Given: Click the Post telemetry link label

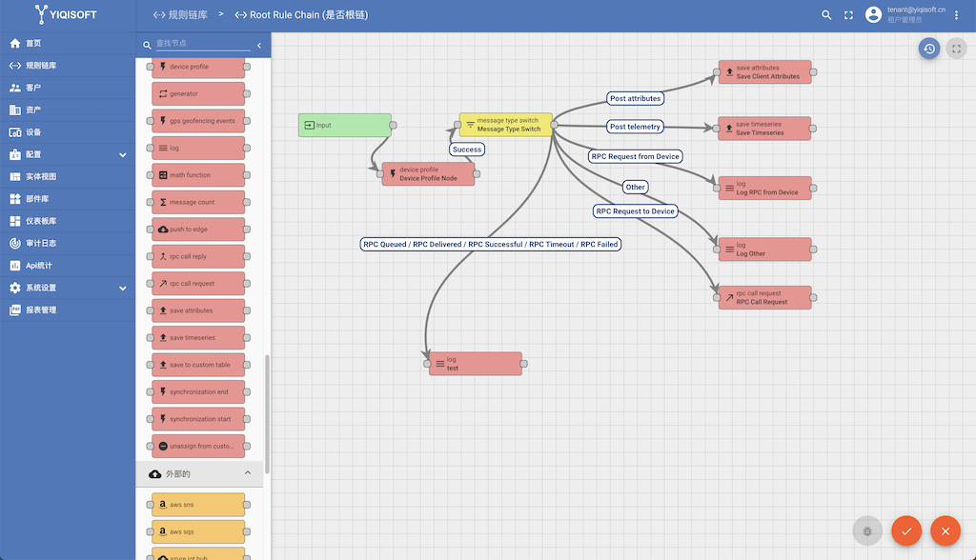Looking at the screenshot, I should pos(635,127).
